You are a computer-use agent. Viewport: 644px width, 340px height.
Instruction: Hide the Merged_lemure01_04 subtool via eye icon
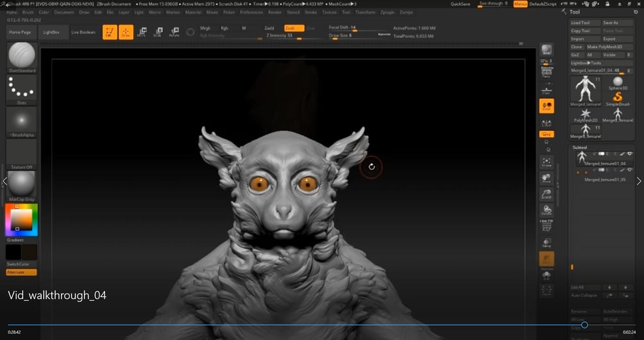pyautogui.click(x=629, y=154)
